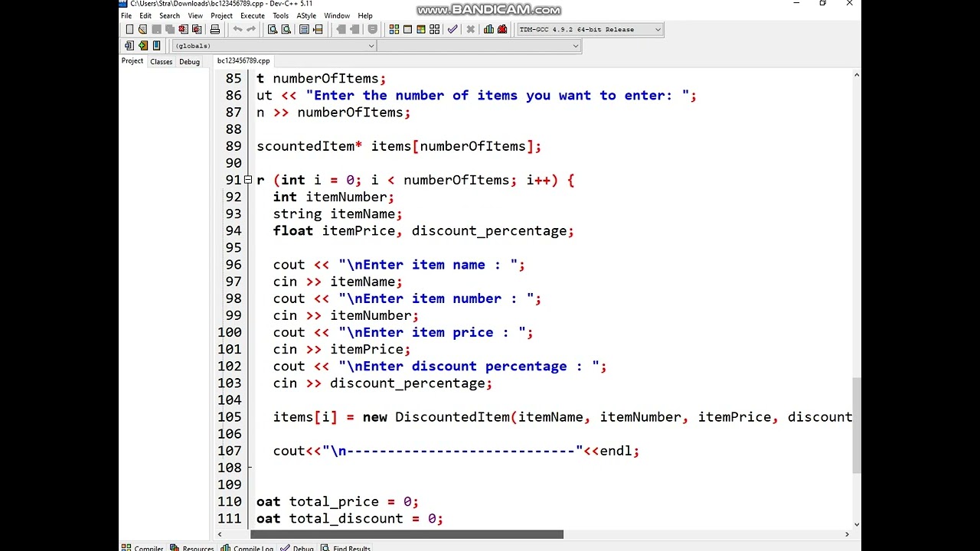Click the Goto Line toolbar icon
The image size is (980, 551).
click(318, 29)
